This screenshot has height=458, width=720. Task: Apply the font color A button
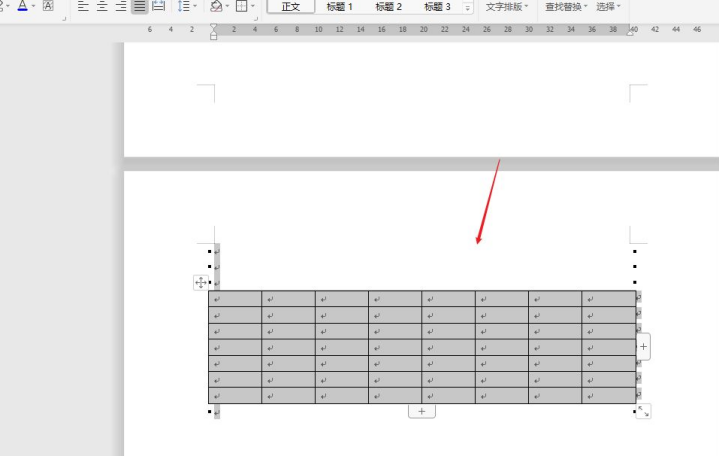(x=22, y=6)
